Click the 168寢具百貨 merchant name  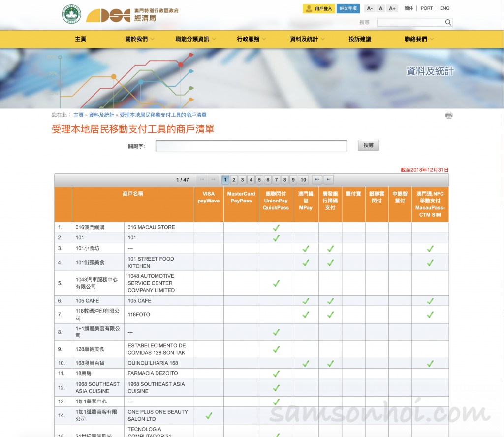coord(90,363)
